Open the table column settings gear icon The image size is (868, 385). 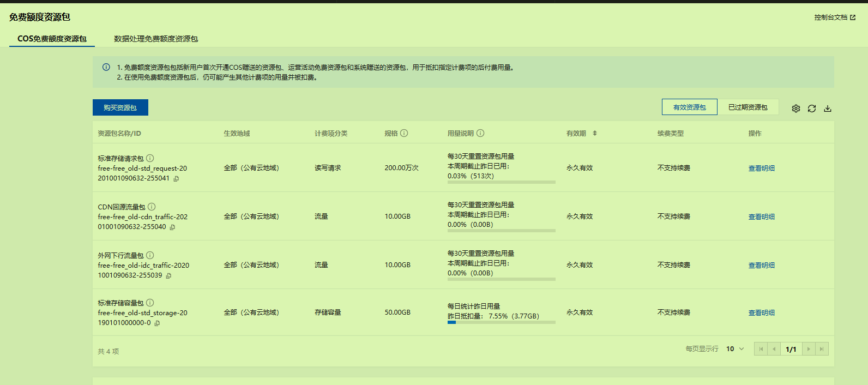point(796,109)
